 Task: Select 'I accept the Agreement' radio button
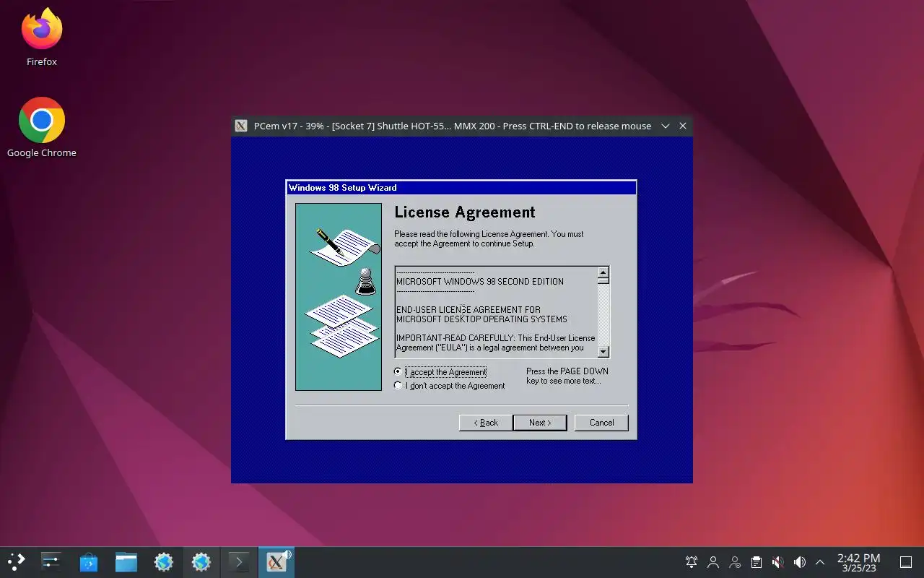[398, 371]
